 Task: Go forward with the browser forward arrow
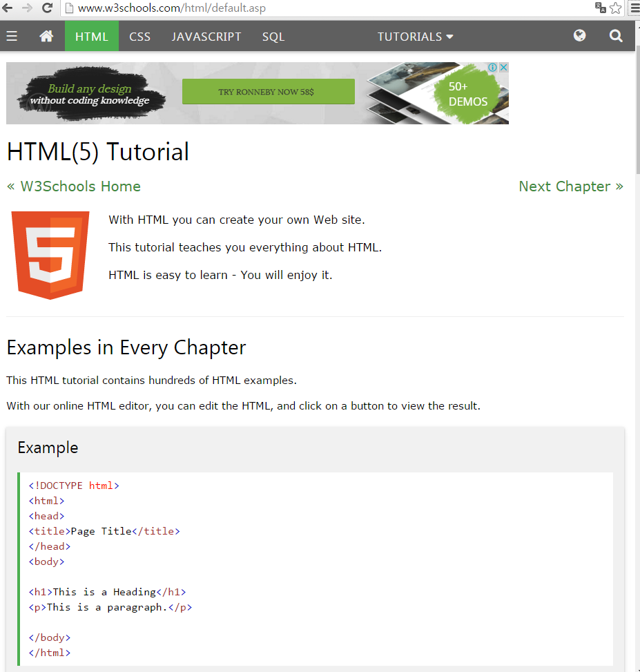[27, 8]
